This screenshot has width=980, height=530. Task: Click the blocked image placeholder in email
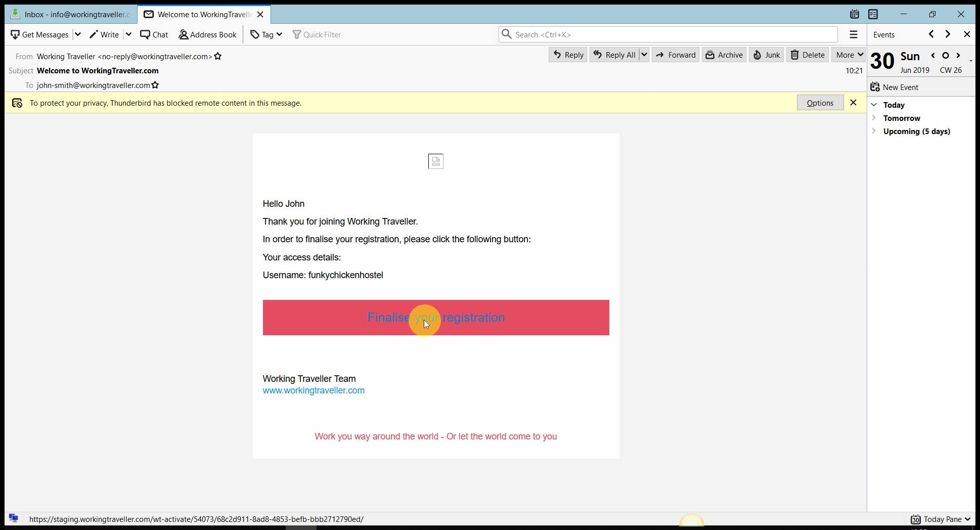coord(436,161)
